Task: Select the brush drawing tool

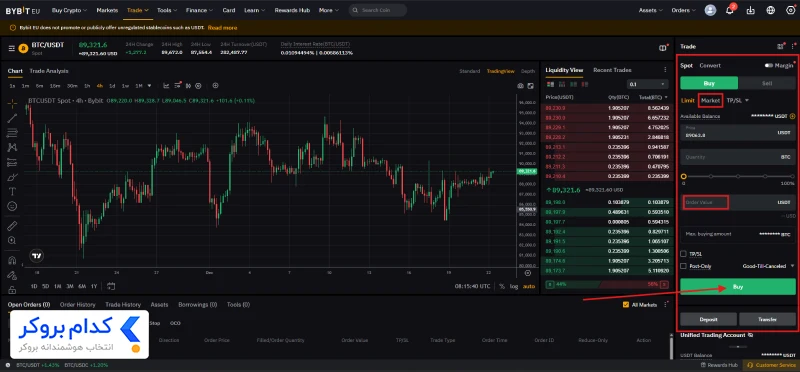Action: 12,177
